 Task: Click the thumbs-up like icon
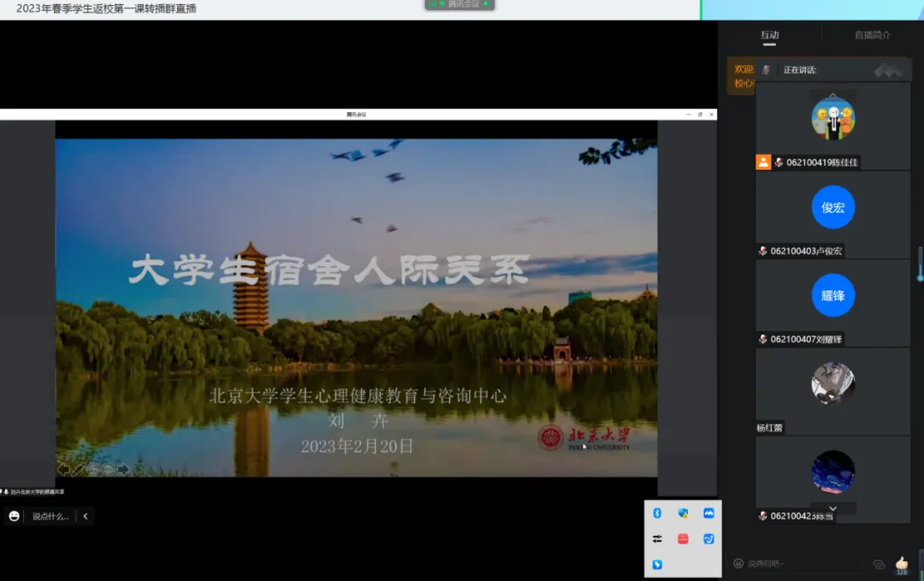[x=901, y=562]
